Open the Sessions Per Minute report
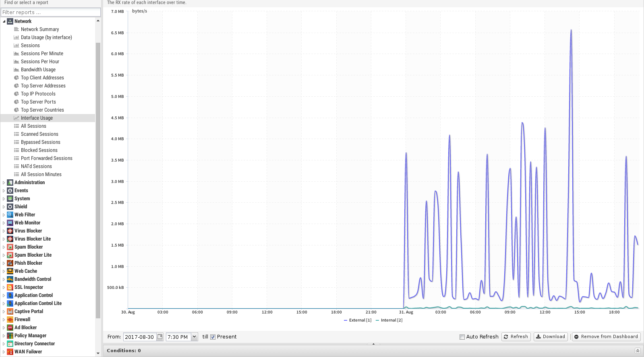Viewport: 644px width, 357px height. point(42,54)
